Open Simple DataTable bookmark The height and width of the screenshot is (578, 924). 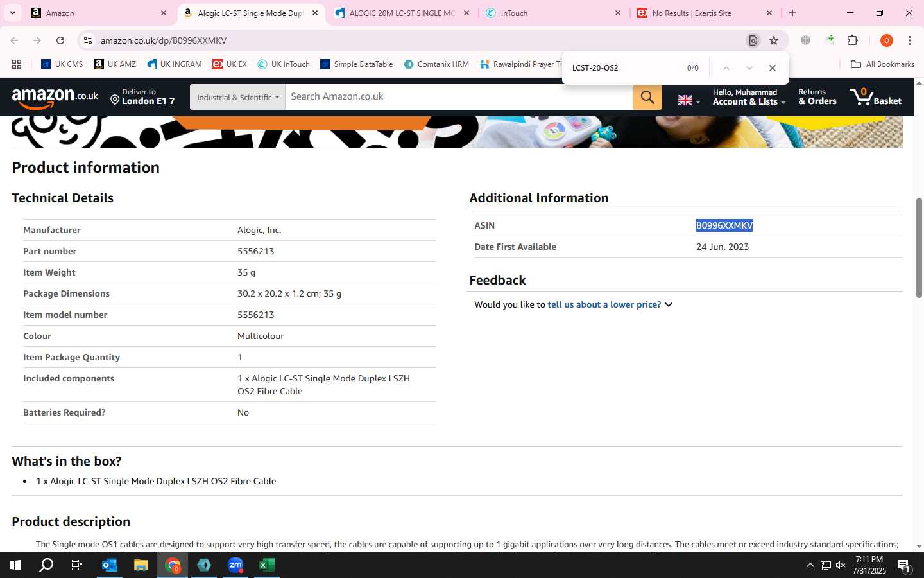pyautogui.click(x=357, y=64)
